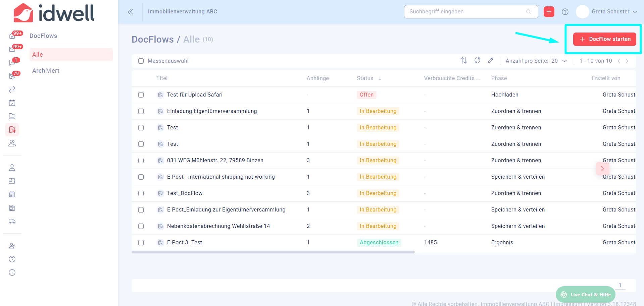Open the help question mark icon in header
Viewport: 644px width, 306px height.
click(x=565, y=12)
